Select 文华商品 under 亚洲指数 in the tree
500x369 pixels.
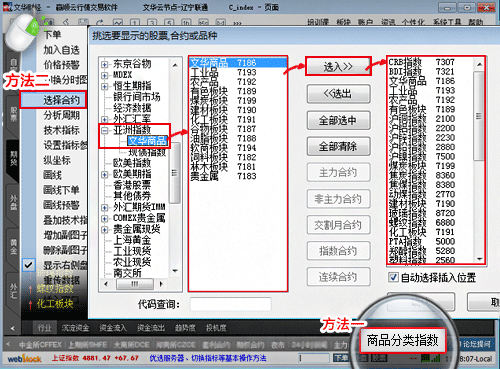point(147,140)
